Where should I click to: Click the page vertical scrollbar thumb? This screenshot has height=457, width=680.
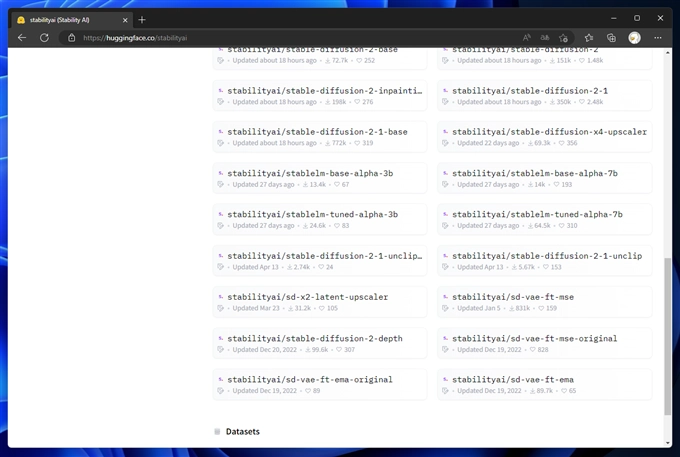[x=667, y=336]
